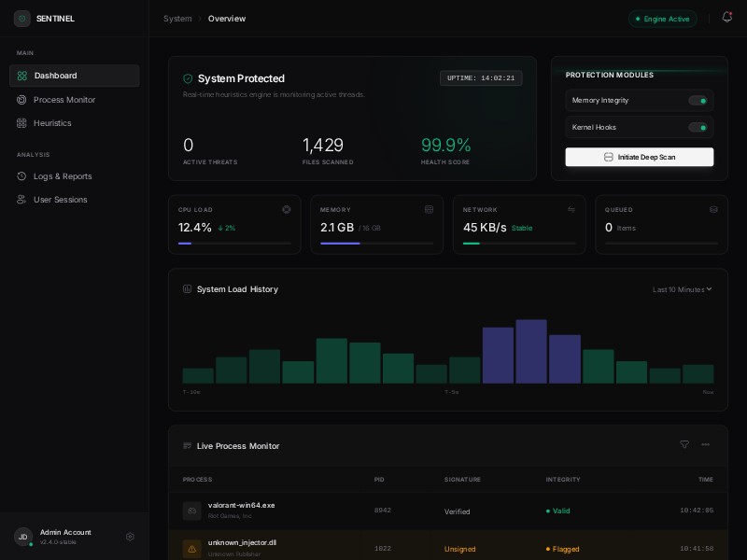Click the Queued stack icon

(x=713, y=210)
